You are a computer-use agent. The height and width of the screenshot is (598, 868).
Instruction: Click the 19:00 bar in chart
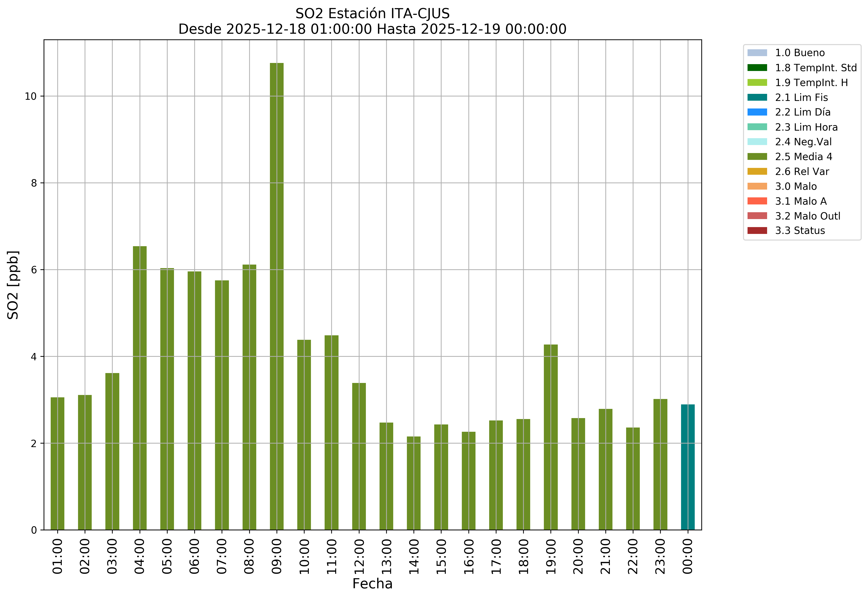pyautogui.click(x=550, y=437)
